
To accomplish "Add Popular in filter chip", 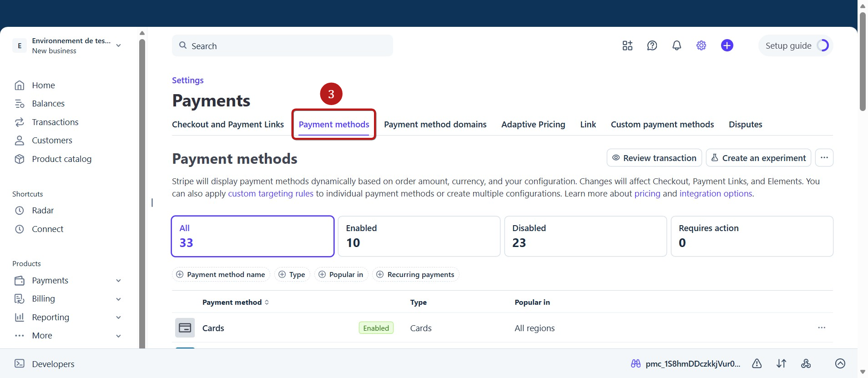I will (341, 274).
